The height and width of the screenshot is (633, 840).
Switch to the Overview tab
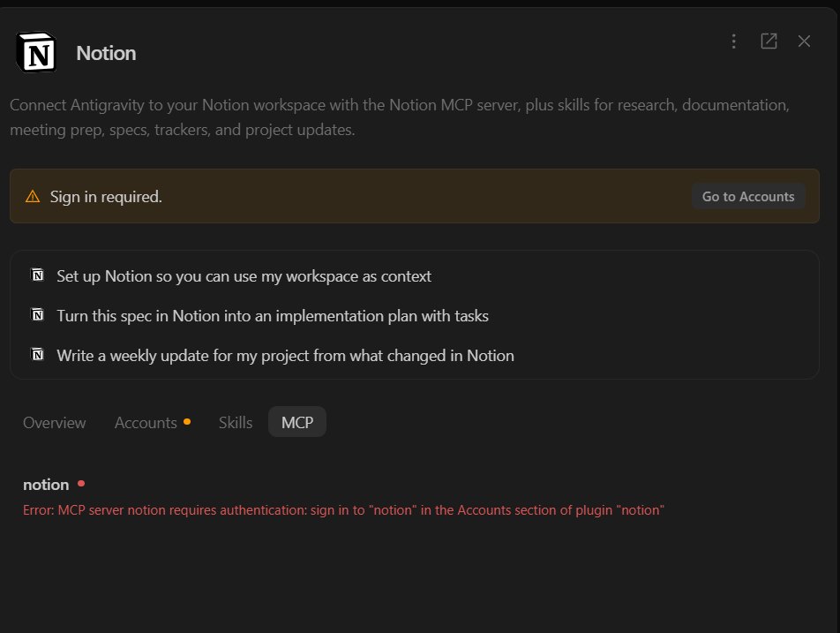pos(54,422)
